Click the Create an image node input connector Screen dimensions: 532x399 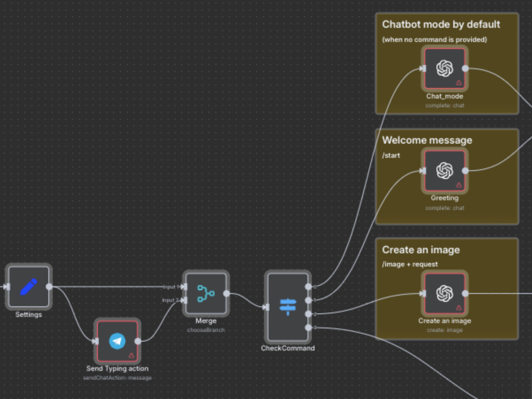tap(423, 294)
